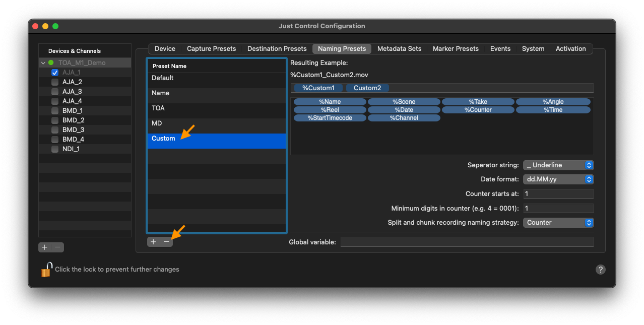
Task: Switch to the Metadata Sets tab
Action: pyautogui.click(x=399, y=49)
